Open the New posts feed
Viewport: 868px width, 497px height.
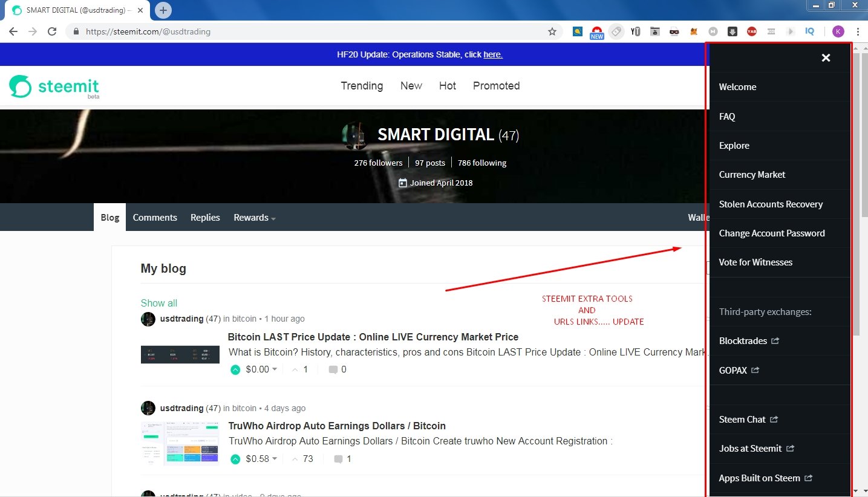tap(411, 86)
